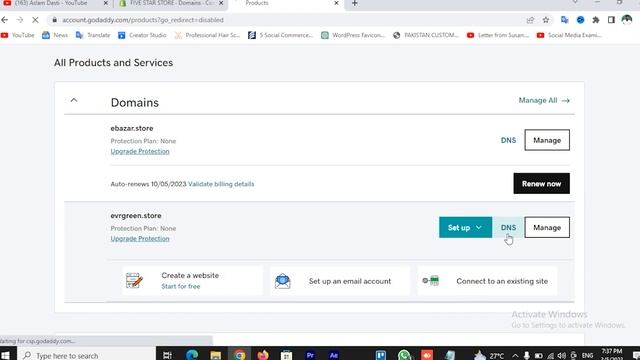Screen dimensions: 640x360
Task: Close the FIVE STAR STORE tab
Action: click(221, 3)
